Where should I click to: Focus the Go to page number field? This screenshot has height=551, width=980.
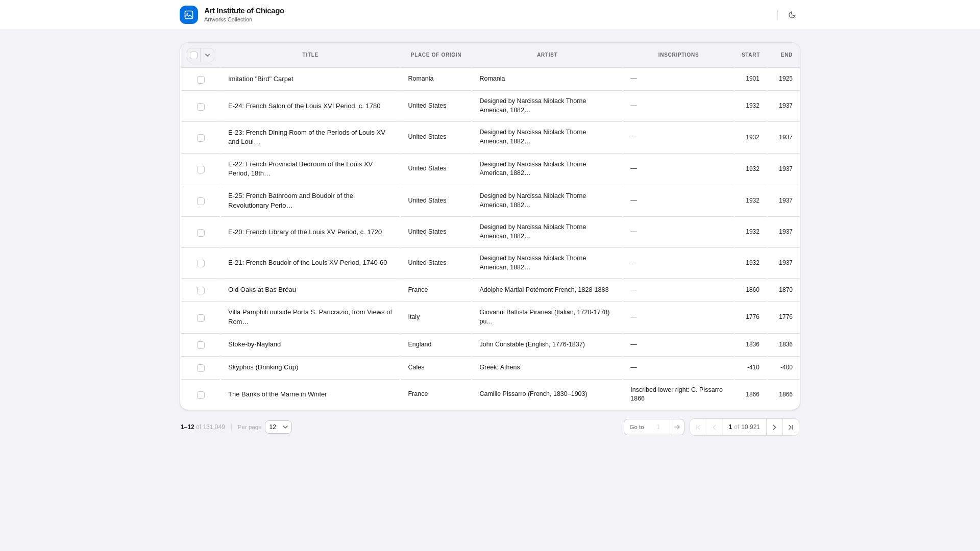click(x=657, y=427)
